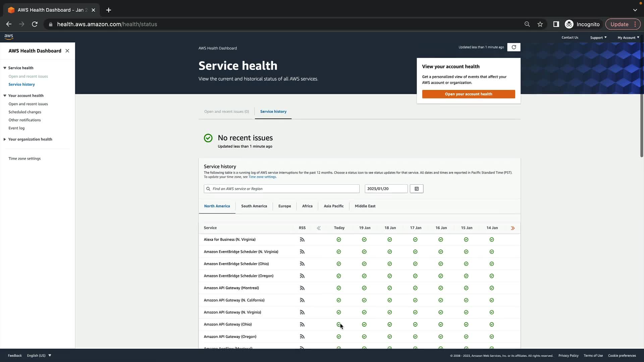The image size is (644, 362).
Task: Click Today status icon for API Gateway (Montreal)
Action: tap(339, 288)
